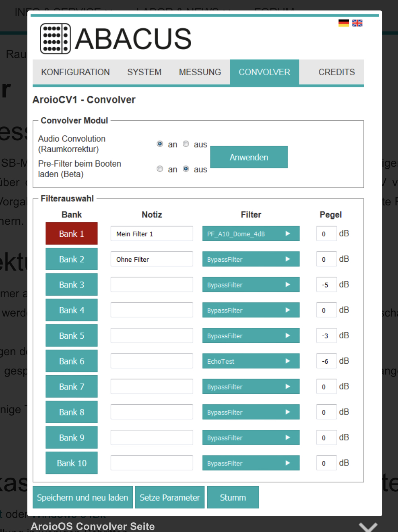Click the empty Notiz field for Bank 8

point(152,412)
